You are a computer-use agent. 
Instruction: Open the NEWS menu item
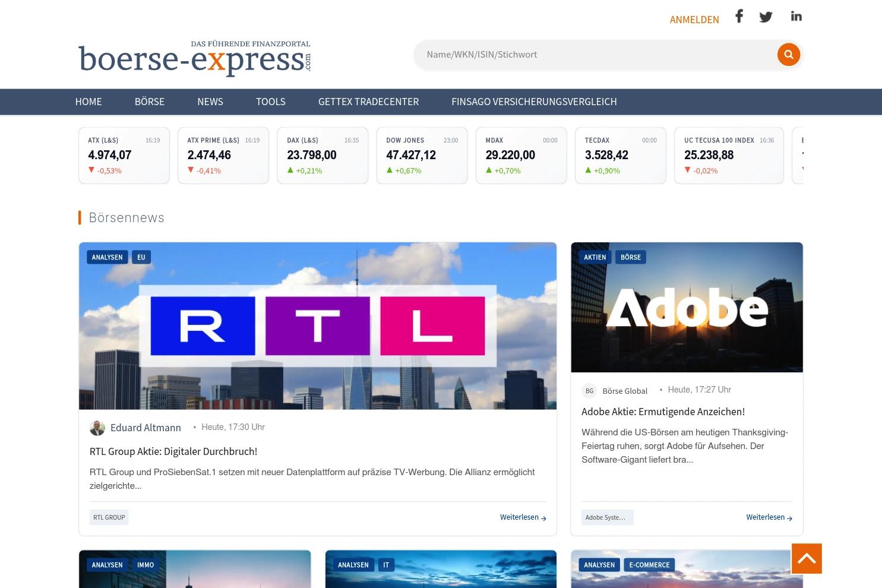210,102
